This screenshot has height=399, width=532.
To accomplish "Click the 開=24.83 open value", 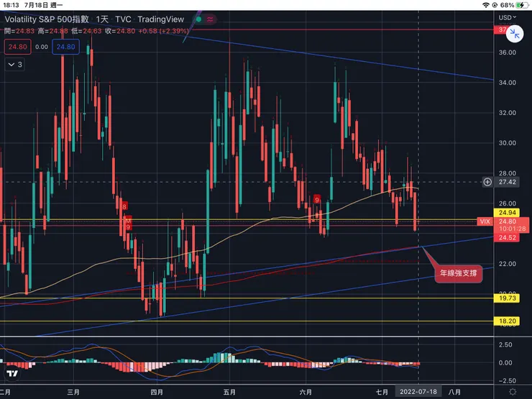I will [x=19, y=31].
